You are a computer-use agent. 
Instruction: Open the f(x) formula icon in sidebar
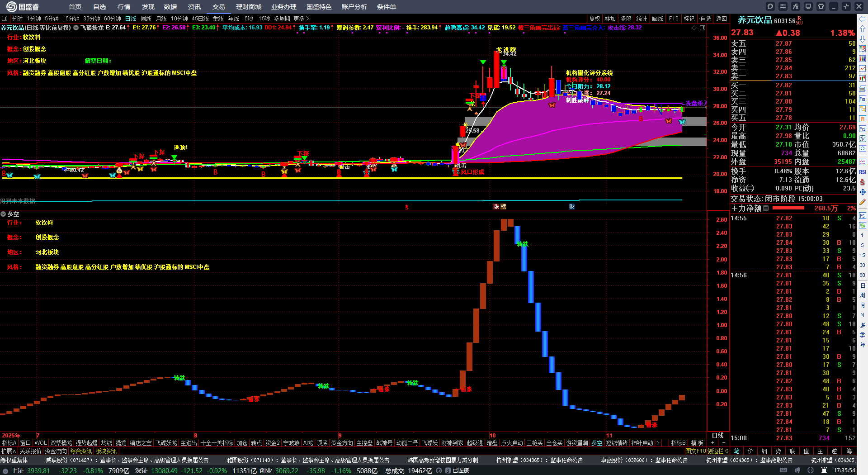coord(863,139)
